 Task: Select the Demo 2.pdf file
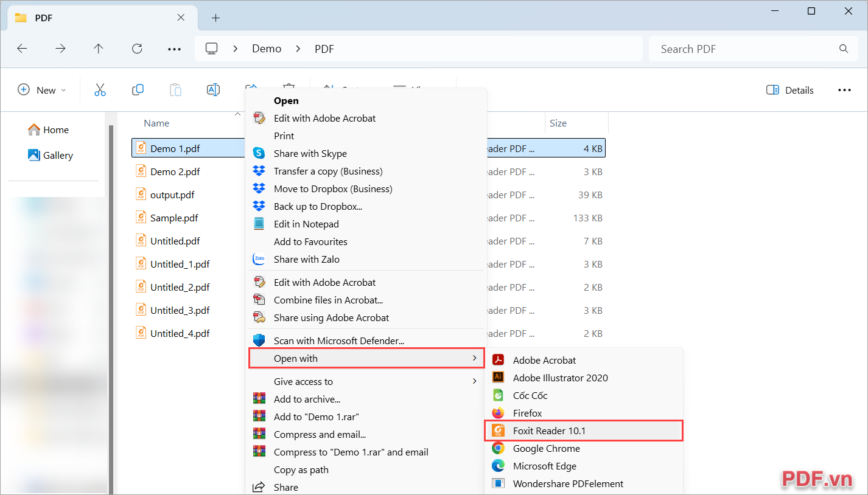[175, 171]
